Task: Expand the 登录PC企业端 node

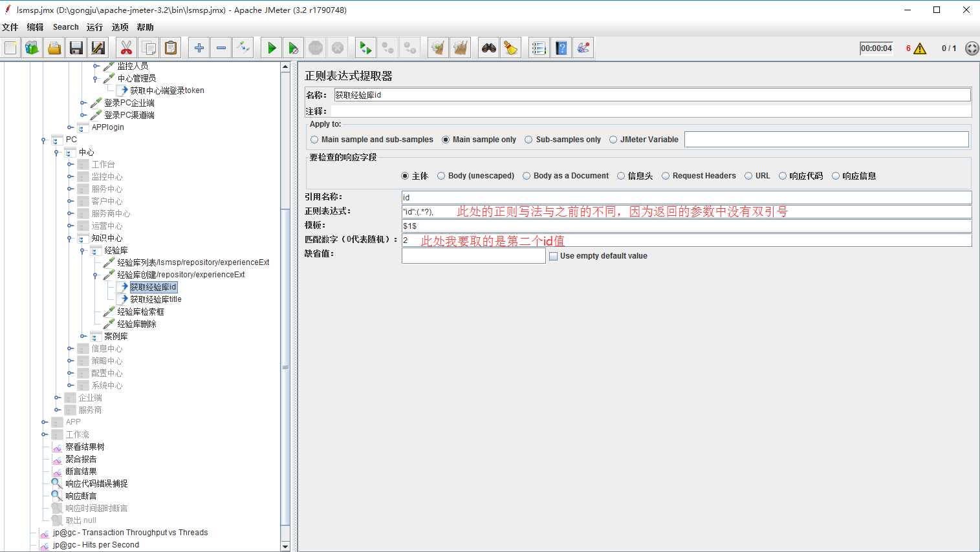Action: [83, 103]
